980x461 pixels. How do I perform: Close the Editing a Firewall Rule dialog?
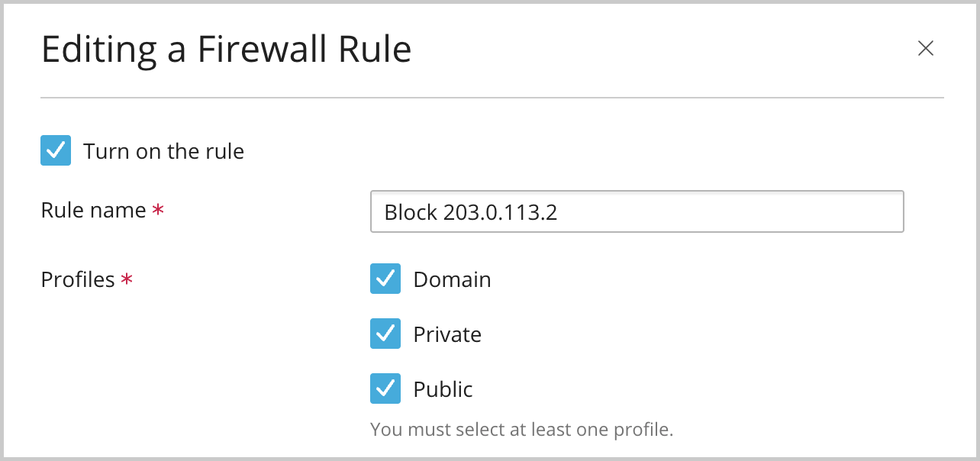pyautogui.click(x=926, y=48)
